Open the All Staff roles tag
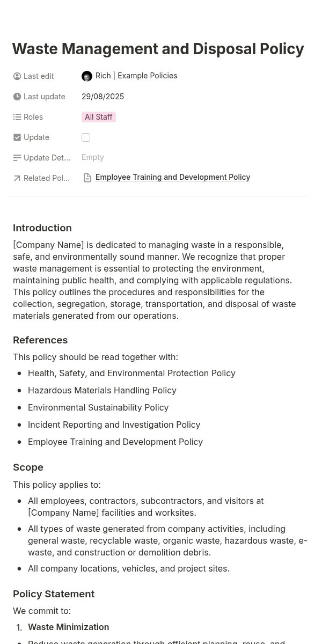 coord(99,117)
